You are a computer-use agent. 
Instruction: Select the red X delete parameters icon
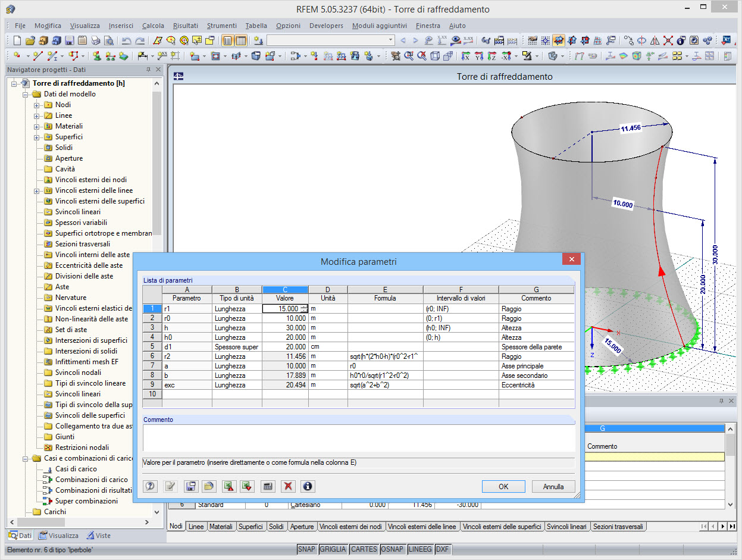287,486
